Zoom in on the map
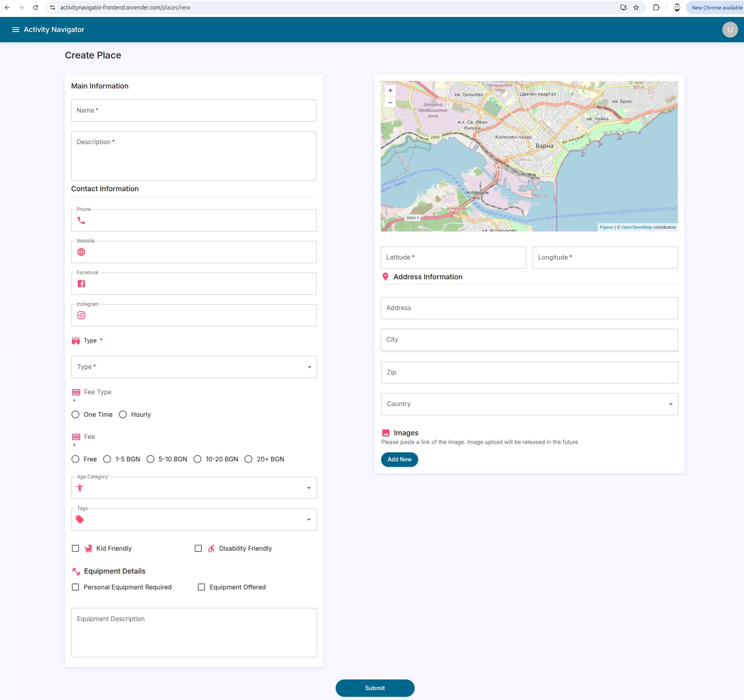Image resolution: width=744 pixels, height=700 pixels. pyautogui.click(x=390, y=90)
